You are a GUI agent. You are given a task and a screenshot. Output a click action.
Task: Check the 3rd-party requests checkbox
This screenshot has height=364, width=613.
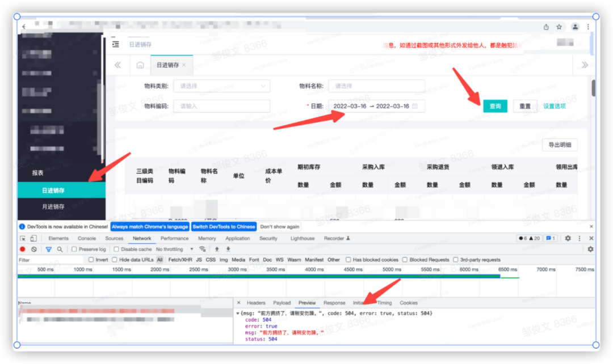pyautogui.click(x=455, y=260)
